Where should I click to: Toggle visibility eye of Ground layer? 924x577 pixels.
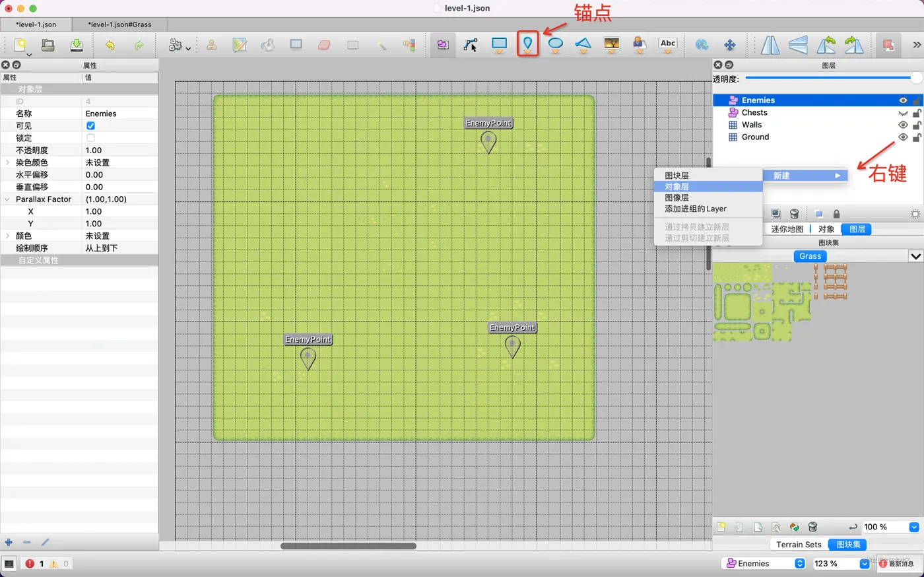tap(903, 137)
